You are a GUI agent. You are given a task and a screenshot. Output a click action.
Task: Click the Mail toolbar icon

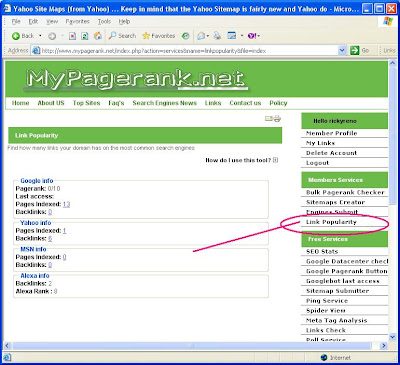click(x=201, y=36)
